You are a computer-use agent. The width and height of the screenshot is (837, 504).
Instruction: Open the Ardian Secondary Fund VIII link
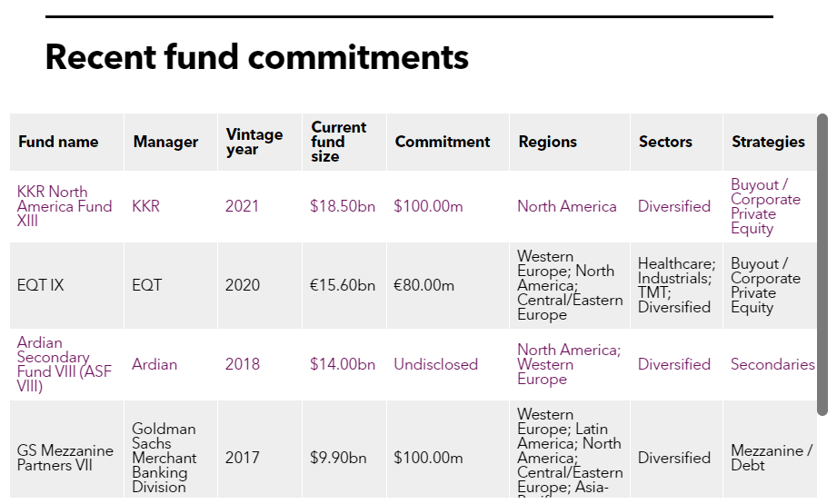(x=64, y=364)
